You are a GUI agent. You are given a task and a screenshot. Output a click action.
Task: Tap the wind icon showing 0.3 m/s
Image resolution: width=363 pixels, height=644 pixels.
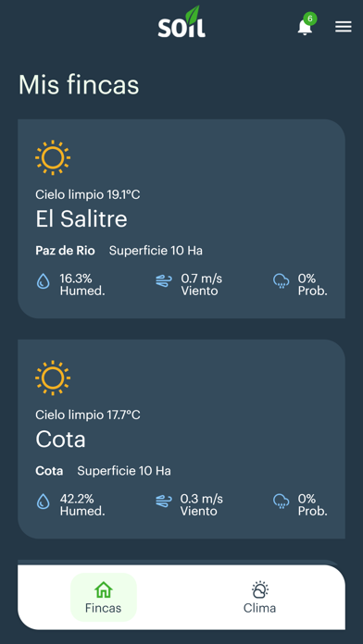[164, 502]
